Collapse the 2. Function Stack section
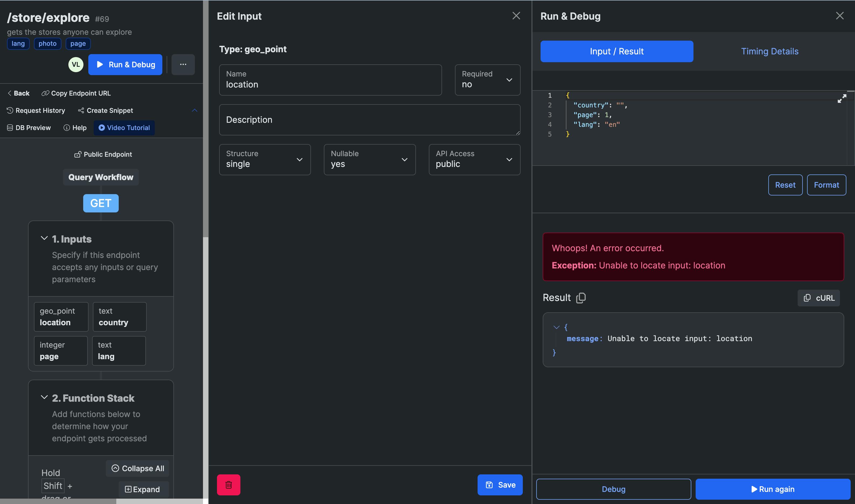Viewport: 855px width, 504px height. pos(44,397)
